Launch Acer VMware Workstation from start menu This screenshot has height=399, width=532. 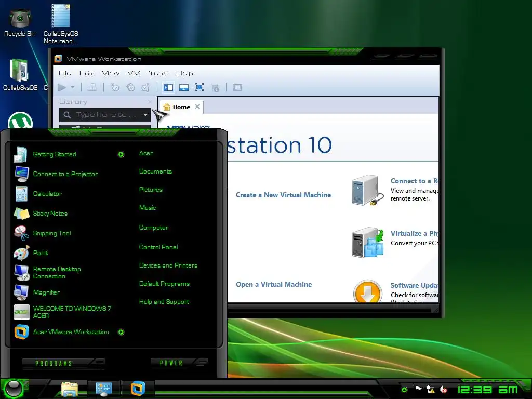tap(71, 332)
